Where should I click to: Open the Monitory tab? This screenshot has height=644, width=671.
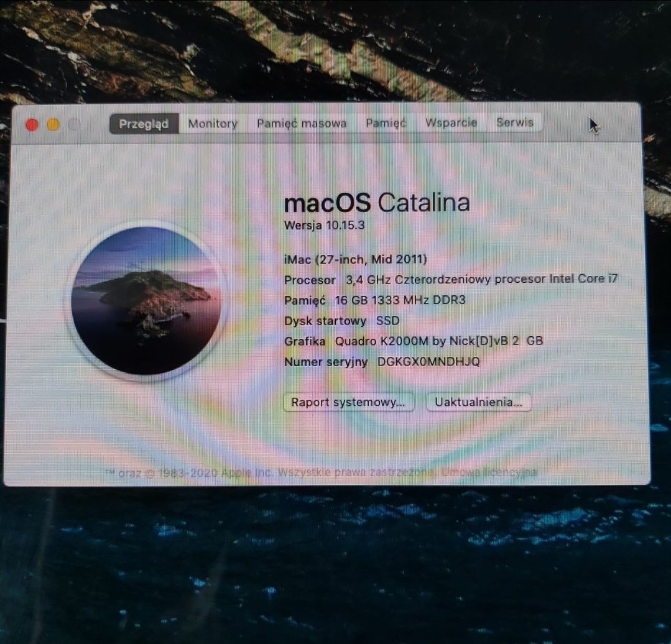pyautogui.click(x=213, y=124)
